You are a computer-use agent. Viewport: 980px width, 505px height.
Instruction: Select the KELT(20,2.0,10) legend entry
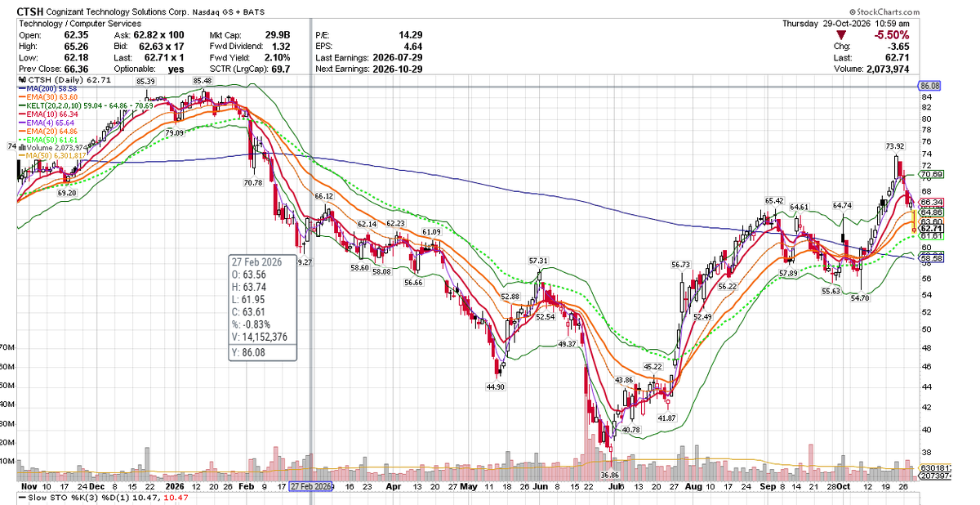[x=84, y=105]
